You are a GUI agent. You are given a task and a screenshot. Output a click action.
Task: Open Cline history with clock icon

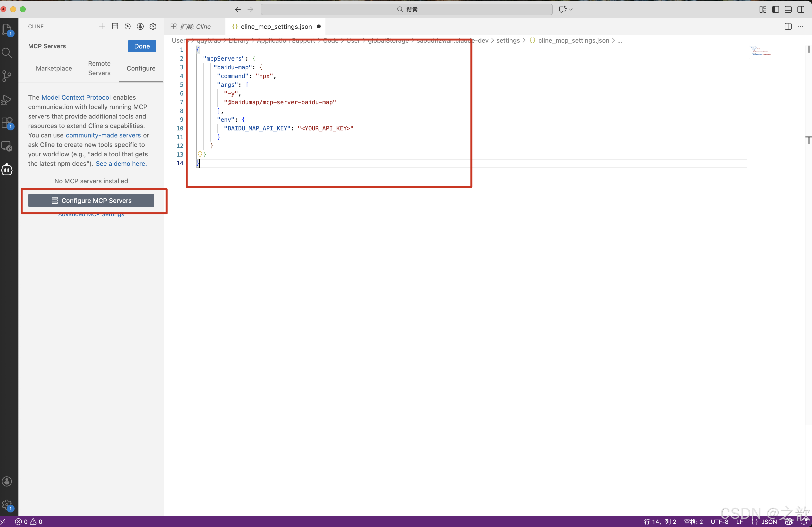(x=128, y=26)
